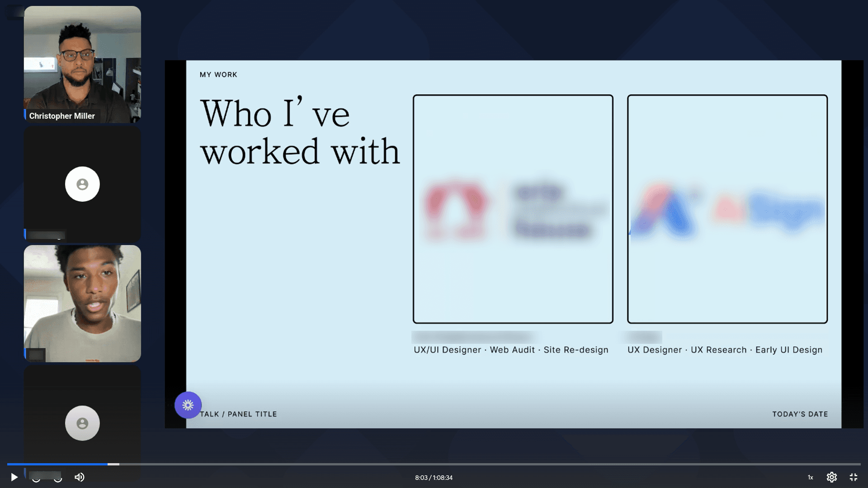Click the MY WORK slide label
Image resolution: width=868 pixels, height=488 pixels.
pos(218,75)
